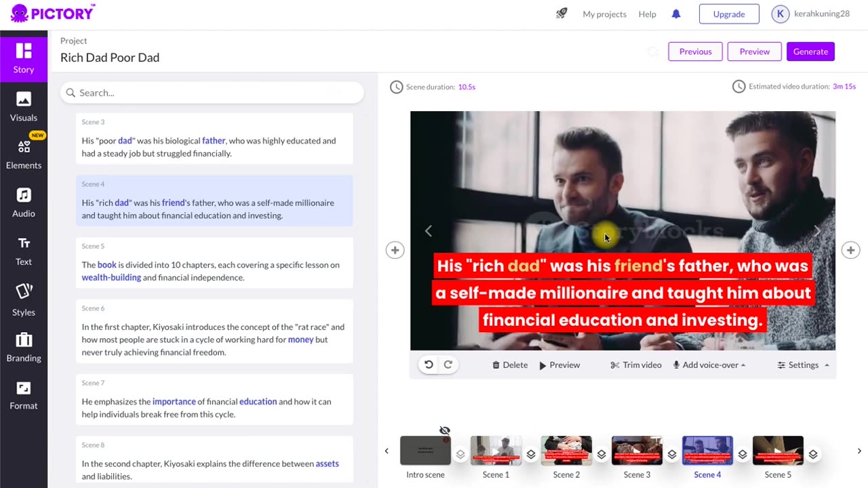
Task: Click the search magnifier icon
Action: (x=71, y=93)
